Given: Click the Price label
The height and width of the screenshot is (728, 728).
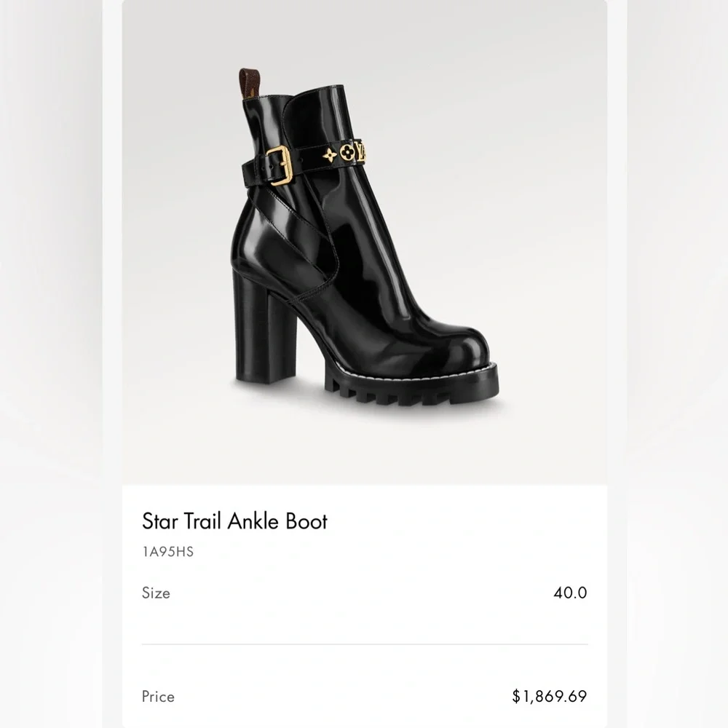Looking at the screenshot, I should [x=158, y=697].
